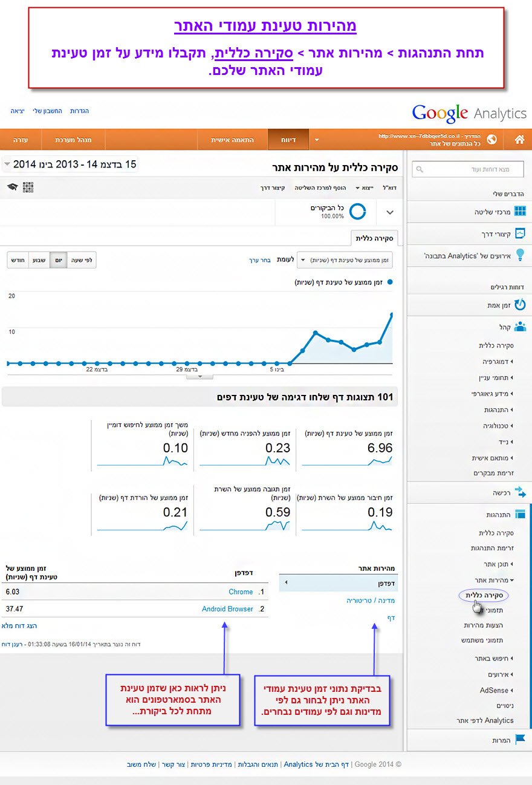Switch chart granularity to week (שבוע)
532x785 pixels.
[x=39, y=260]
